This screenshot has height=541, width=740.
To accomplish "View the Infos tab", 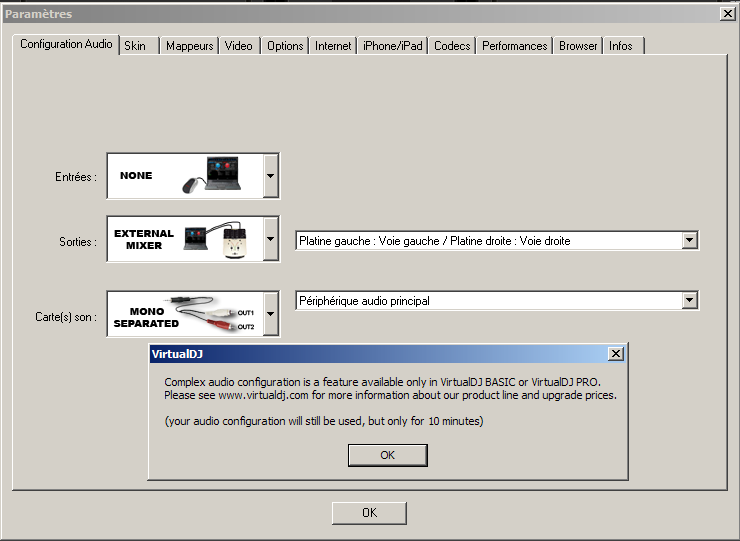I will pos(623,46).
